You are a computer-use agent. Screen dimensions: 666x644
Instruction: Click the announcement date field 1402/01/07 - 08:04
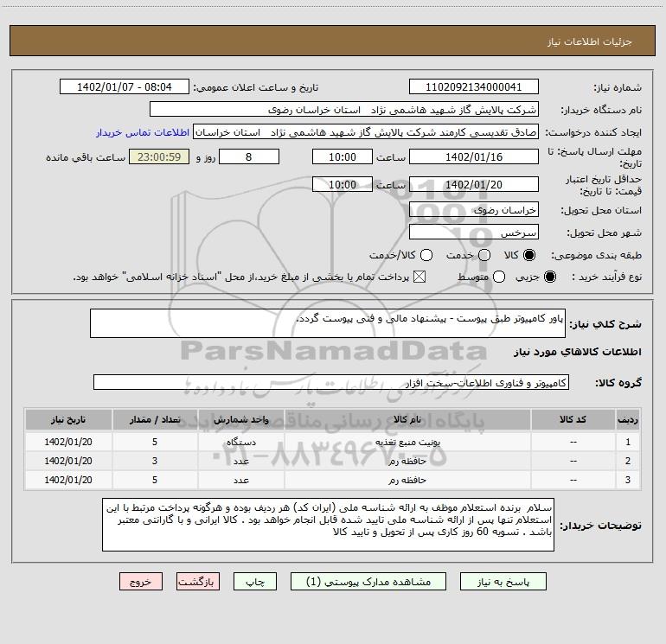[125, 87]
